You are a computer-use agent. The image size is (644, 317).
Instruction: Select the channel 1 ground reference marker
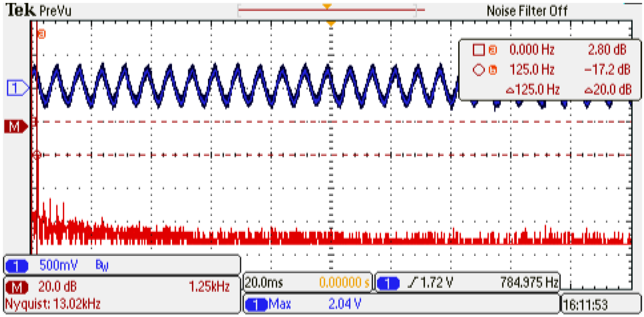17,88
